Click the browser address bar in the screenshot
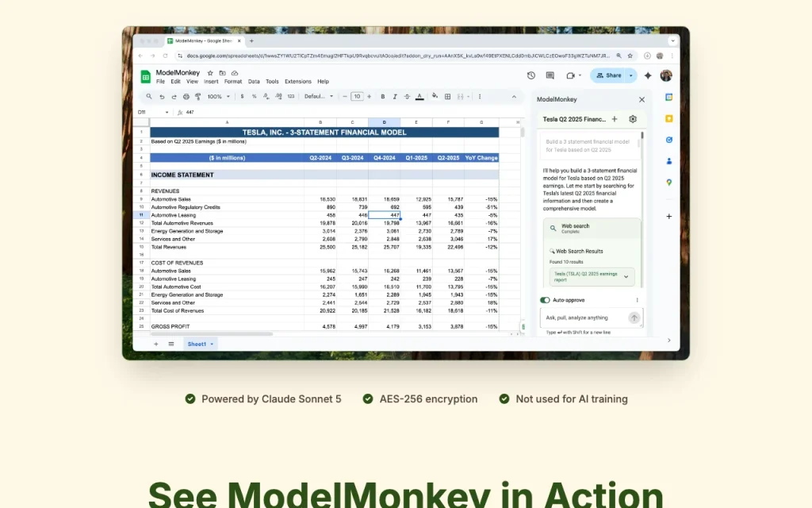 [398, 56]
